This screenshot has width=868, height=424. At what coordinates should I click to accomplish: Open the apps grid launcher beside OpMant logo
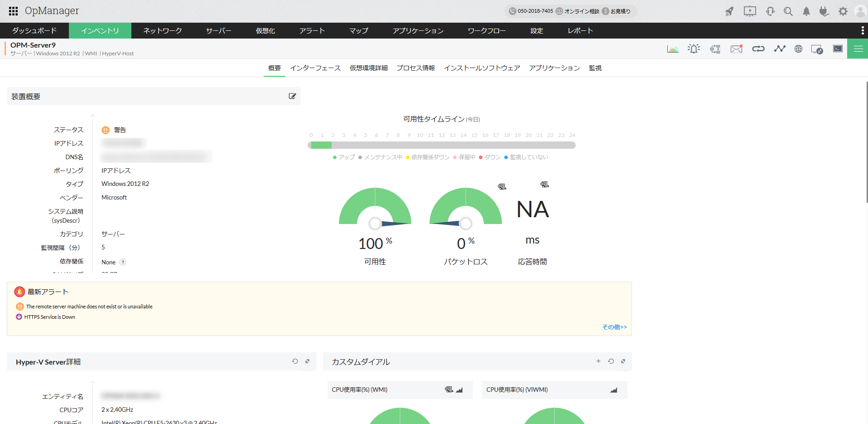[x=13, y=11]
